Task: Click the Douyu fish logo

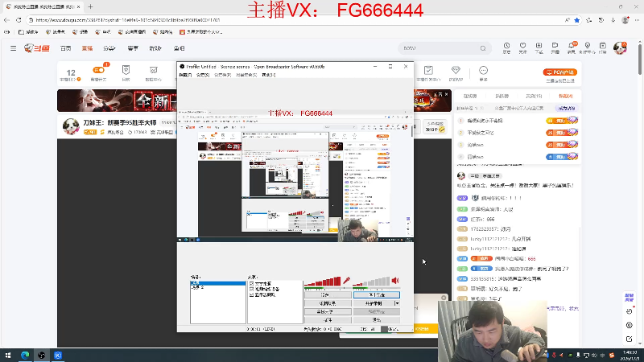Action: pyautogui.click(x=36, y=48)
